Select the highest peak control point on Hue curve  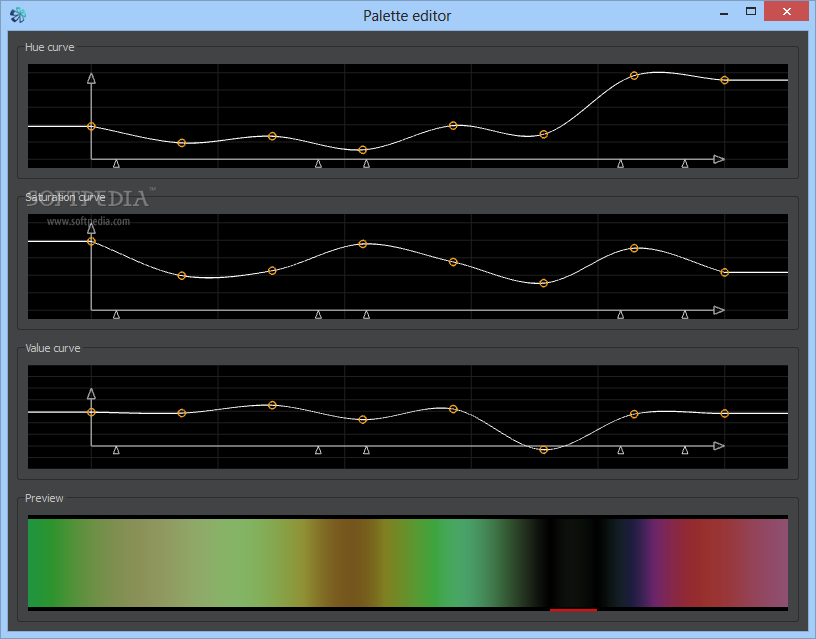click(634, 75)
